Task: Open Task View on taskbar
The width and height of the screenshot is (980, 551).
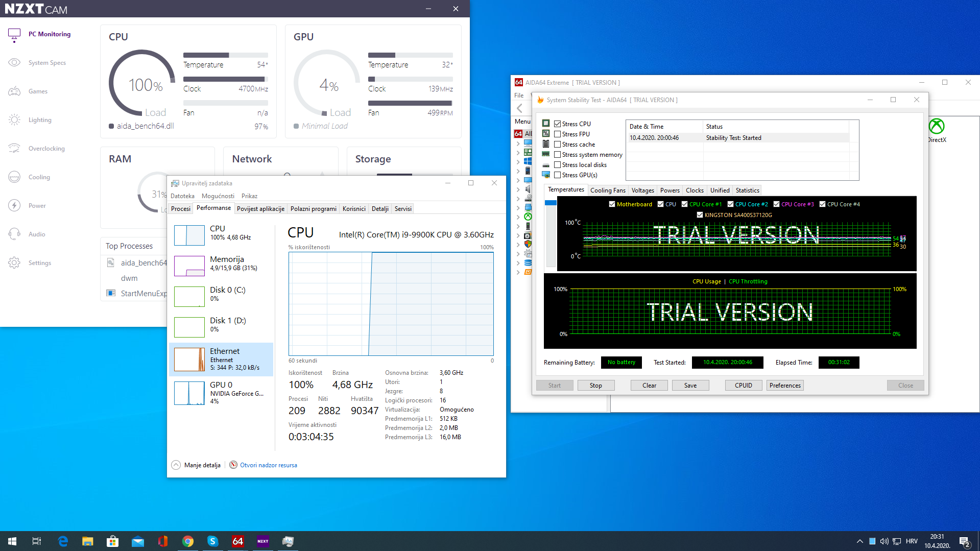Action: (x=37, y=541)
